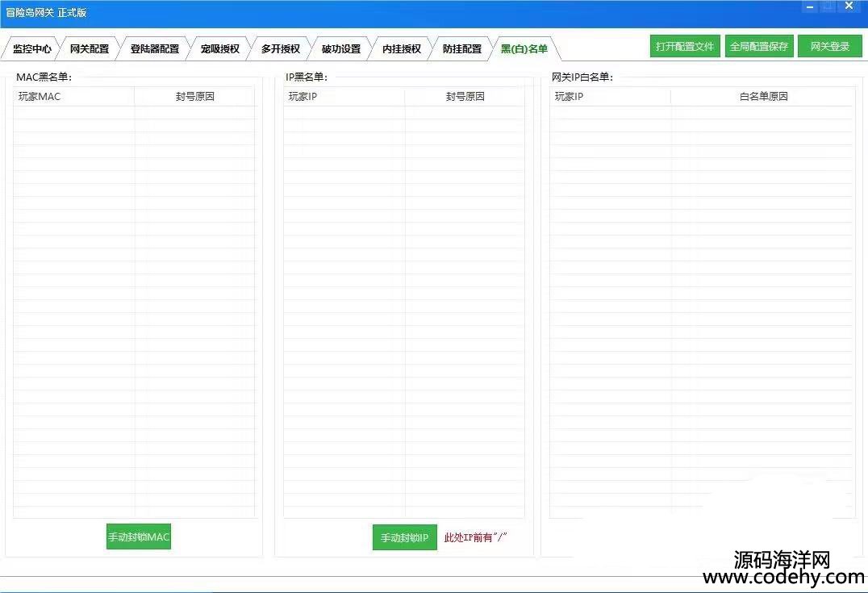Viewport: 868px width, 593px height.
Task: Switch to the 破功设置 tab
Action: point(340,48)
